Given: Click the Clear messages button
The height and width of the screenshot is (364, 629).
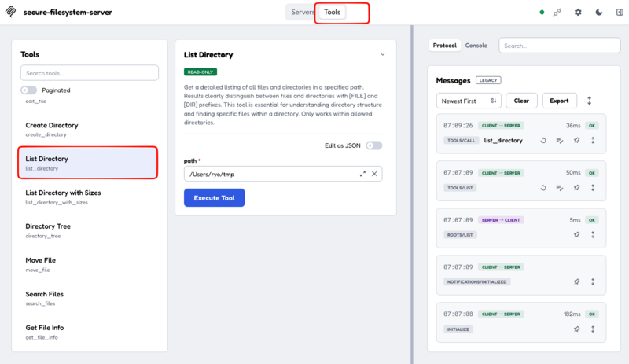Looking at the screenshot, I should (521, 101).
